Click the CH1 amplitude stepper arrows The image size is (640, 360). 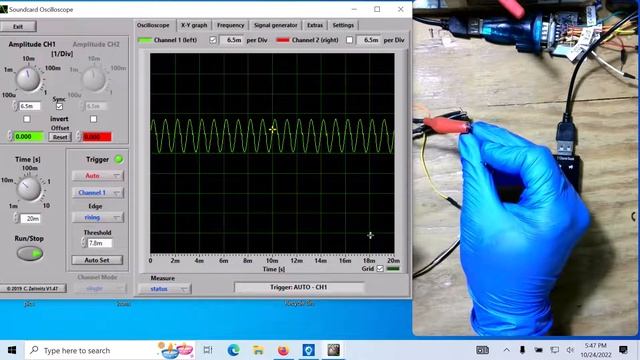(x=16, y=106)
